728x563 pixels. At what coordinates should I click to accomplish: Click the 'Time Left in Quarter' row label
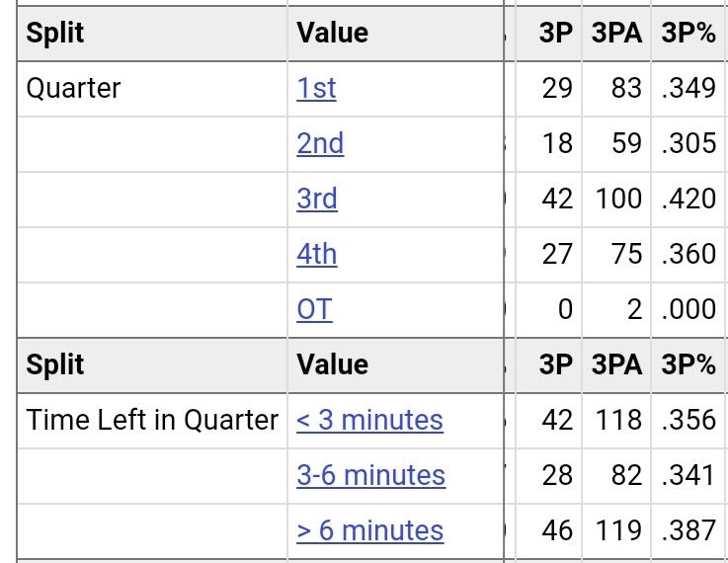tap(152, 420)
